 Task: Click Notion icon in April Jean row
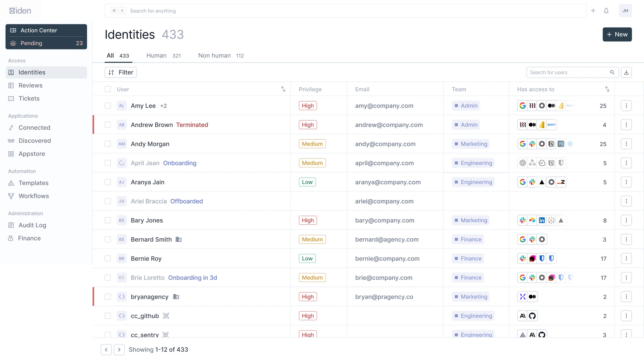tap(552, 163)
